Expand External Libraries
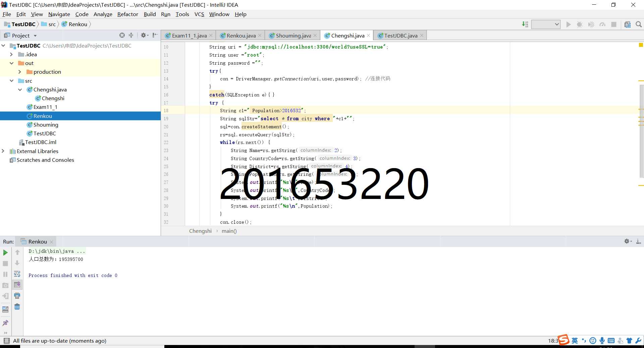This screenshot has height=348, width=644. [x=3, y=151]
